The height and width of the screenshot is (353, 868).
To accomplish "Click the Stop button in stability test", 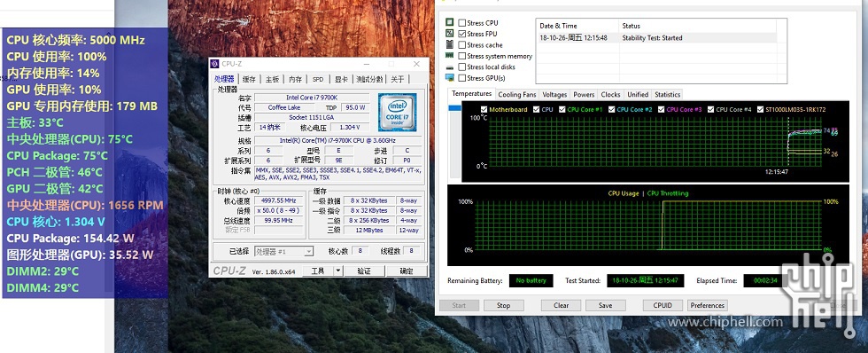I will tap(503, 305).
